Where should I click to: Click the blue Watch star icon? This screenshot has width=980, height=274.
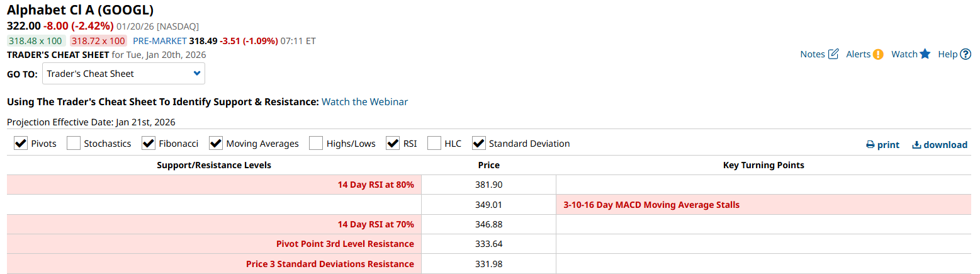[925, 54]
